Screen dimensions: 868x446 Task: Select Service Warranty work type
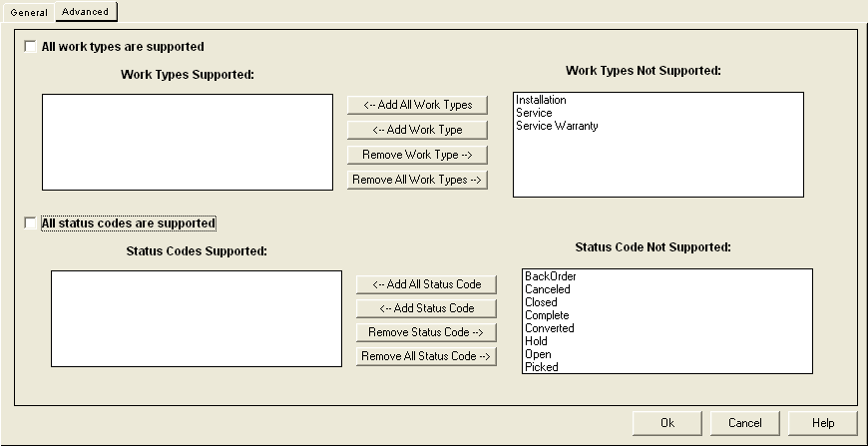pos(557,126)
